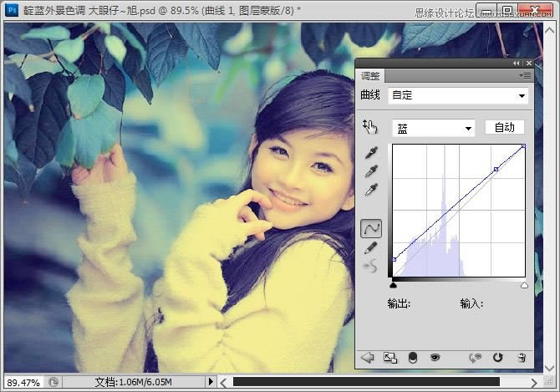This screenshot has width=560, height=392.
Task: Select the pencil draw curve tool
Action: click(371, 247)
